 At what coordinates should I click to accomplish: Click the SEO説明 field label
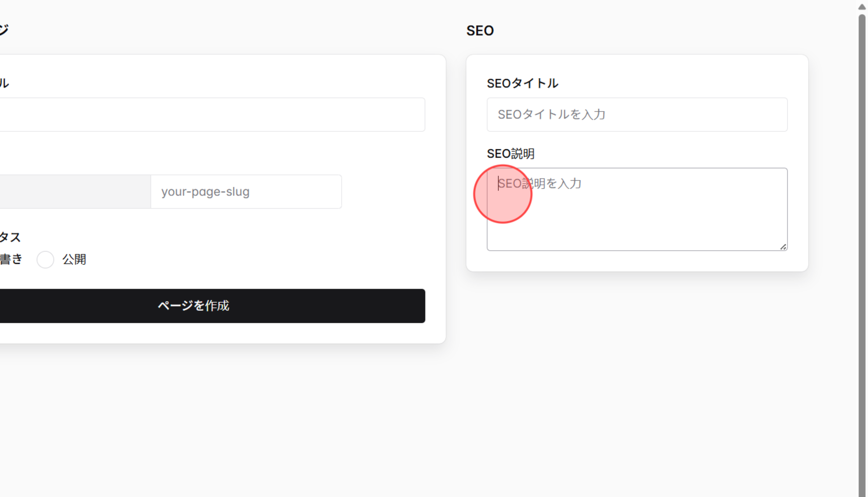click(x=511, y=154)
